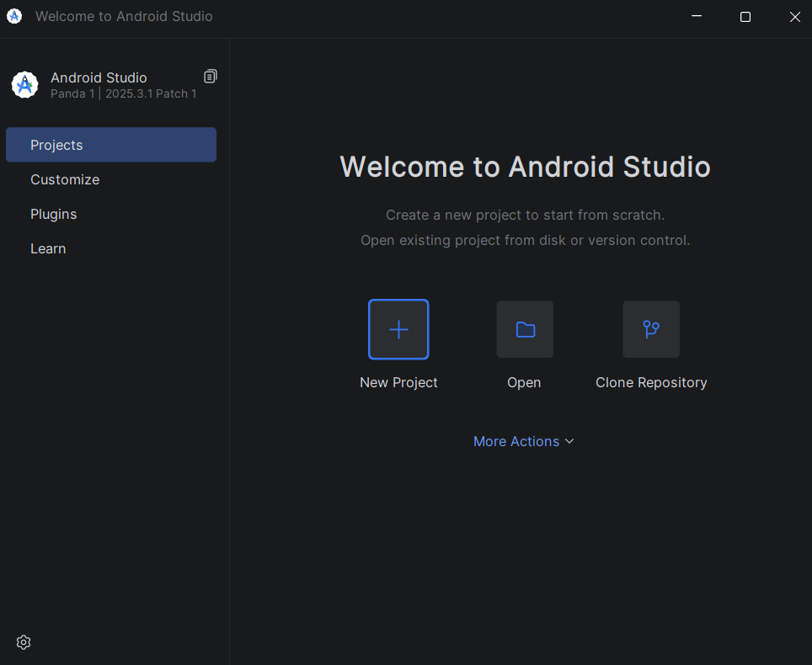Viewport: 812px width, 665px height.
Task: Click the Clone Repository text label
Action: 651,382
